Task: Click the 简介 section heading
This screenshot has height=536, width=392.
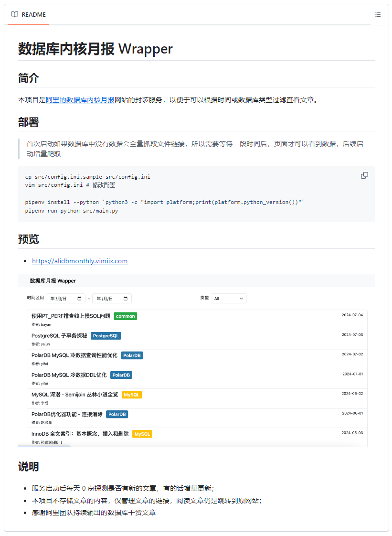Action: 28,78
